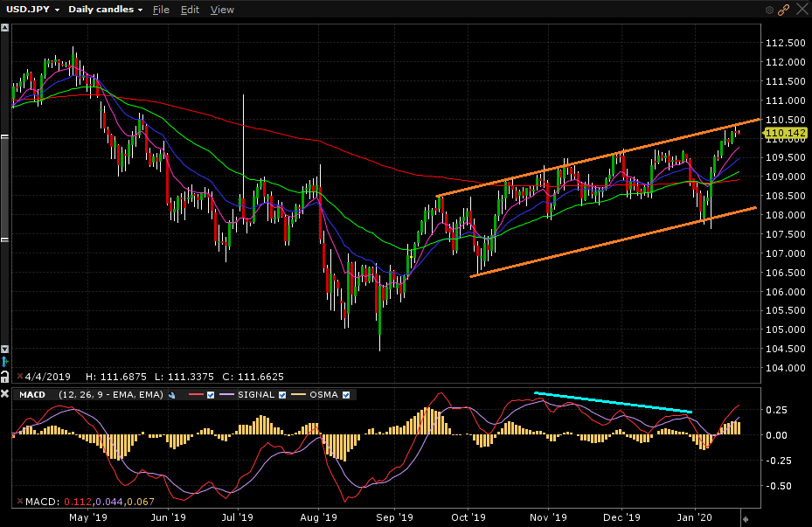Click the 4/4/2019 date readout
The image size is (812, 527).
pos(48,377)
